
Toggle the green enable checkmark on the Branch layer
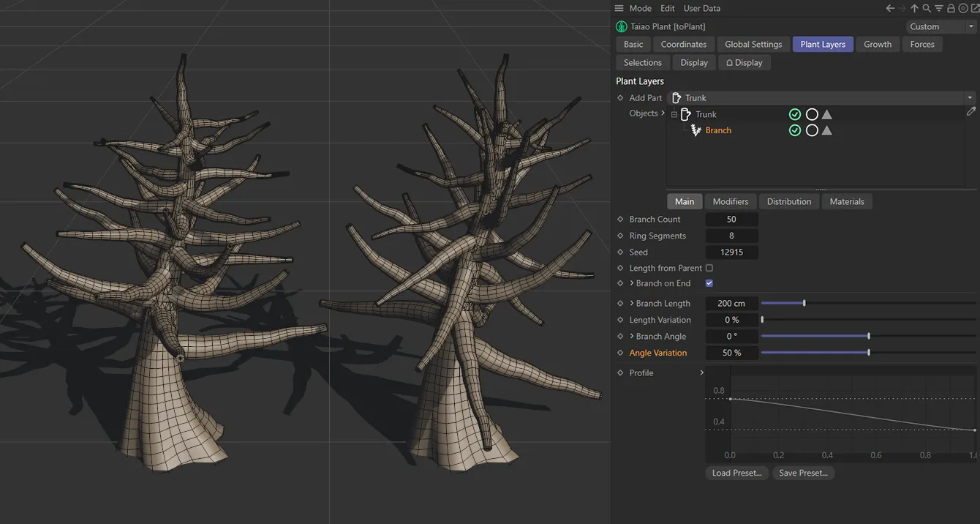coord(795,130)
